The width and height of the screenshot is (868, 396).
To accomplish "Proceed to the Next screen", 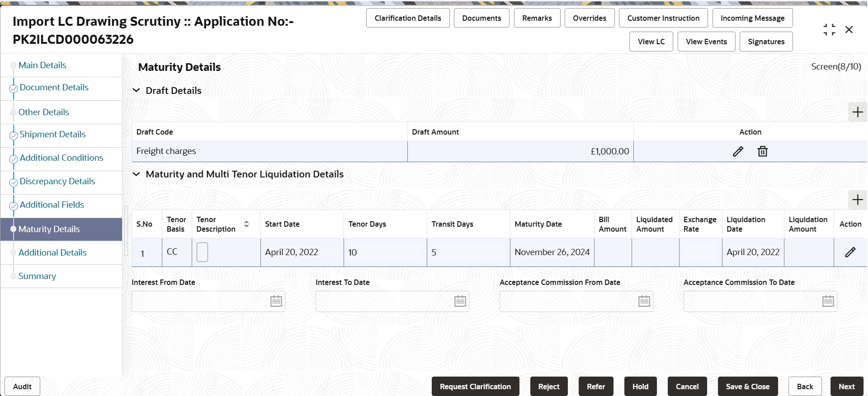I will click(x=847, y=387).
